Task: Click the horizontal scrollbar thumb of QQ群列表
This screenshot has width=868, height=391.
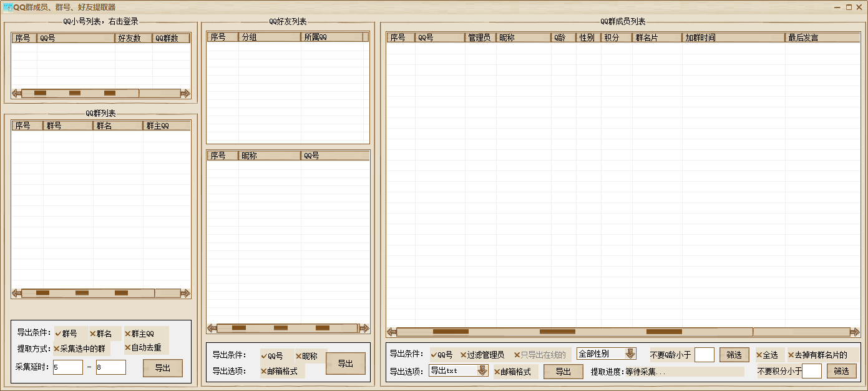Action: click(x=88, y=293)
